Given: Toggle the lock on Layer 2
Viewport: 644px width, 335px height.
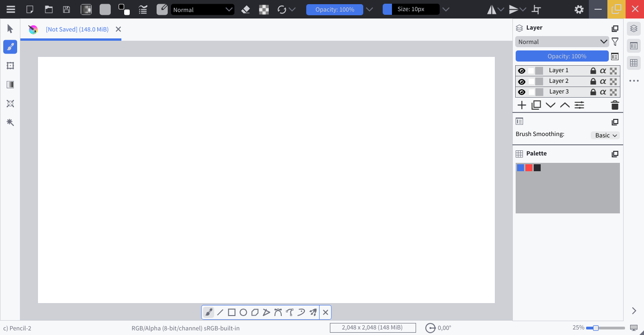Looking at the screenshot, I should click(593, 81).
